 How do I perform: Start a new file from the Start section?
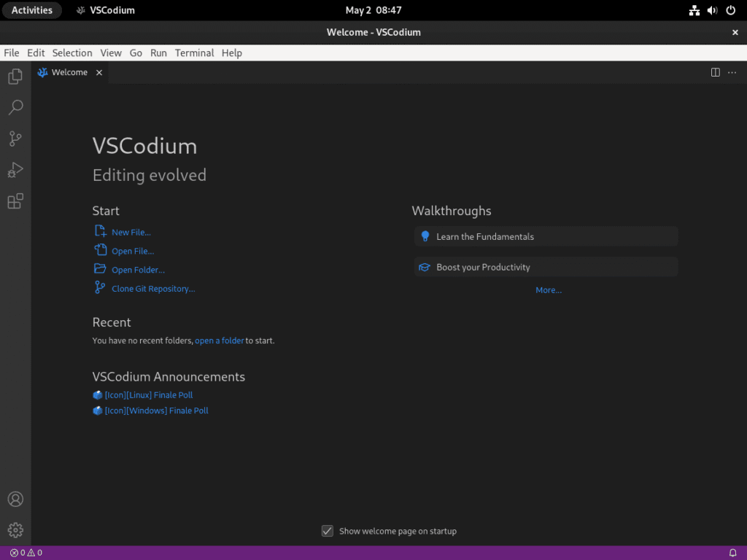(130, 232)
